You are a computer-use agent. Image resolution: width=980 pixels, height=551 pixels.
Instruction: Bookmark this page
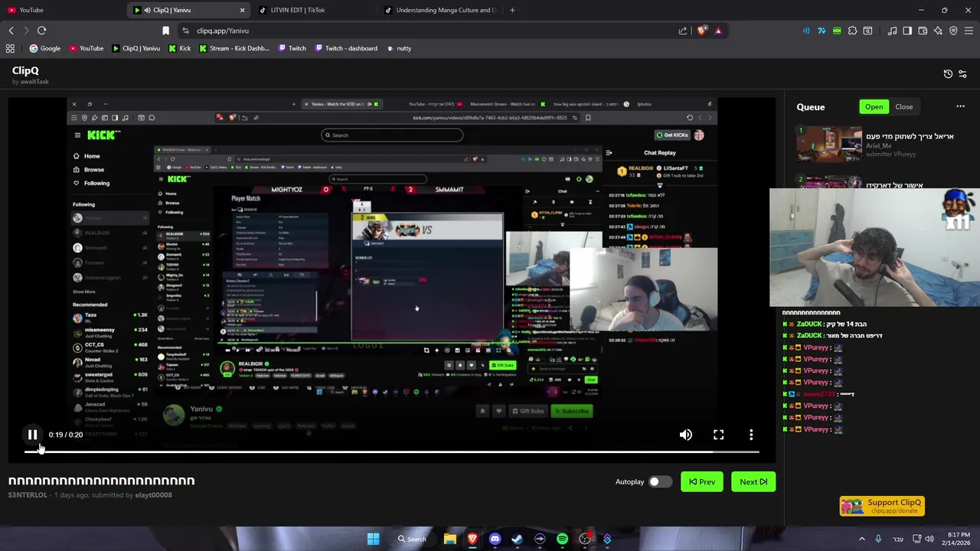[165, 31]
